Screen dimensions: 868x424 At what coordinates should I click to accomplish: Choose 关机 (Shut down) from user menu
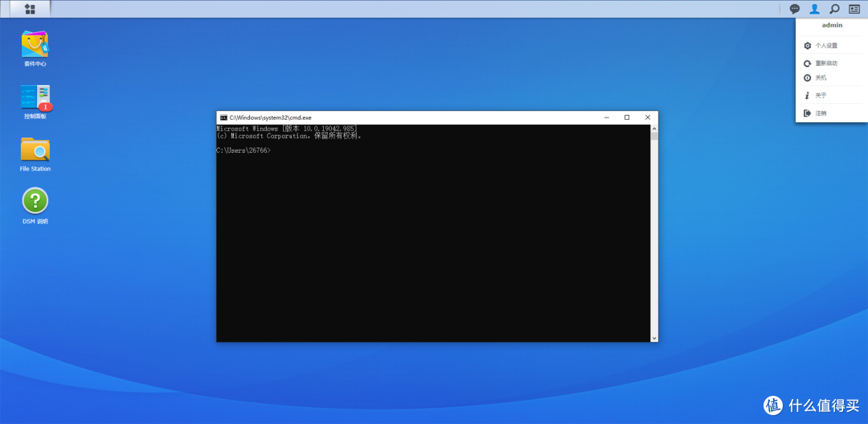(821, 78)
